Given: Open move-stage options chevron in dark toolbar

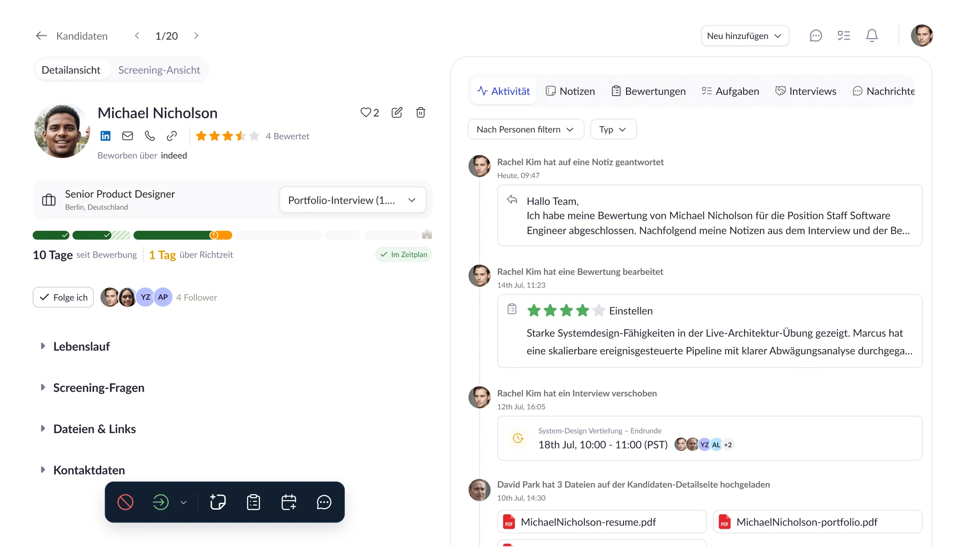Looking at the screenshot, I should click(183, 502).
